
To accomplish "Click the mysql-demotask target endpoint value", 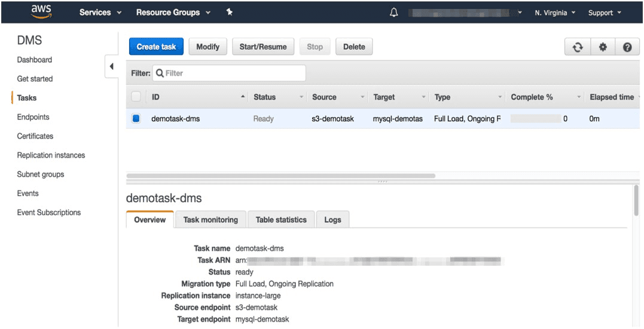I will [x=262, y=319].
